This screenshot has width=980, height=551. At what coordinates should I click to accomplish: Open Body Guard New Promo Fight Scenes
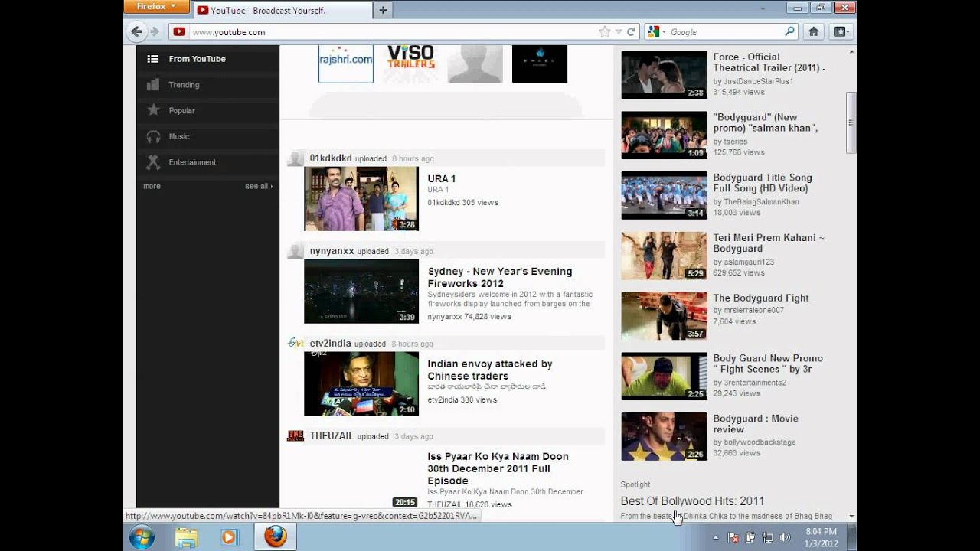[x=768, y=364]
